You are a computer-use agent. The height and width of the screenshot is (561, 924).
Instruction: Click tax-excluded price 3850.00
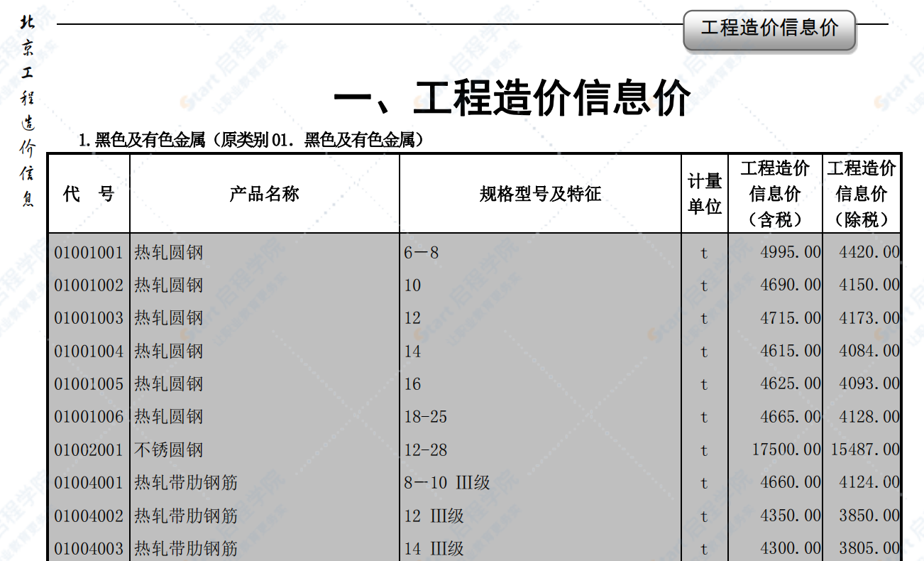point(869,516)
